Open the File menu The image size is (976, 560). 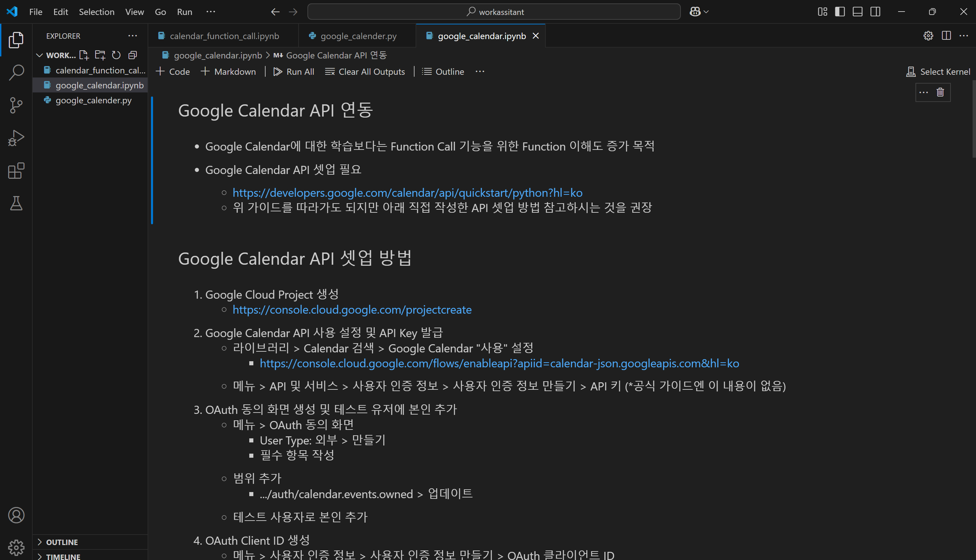click(36, 12)
